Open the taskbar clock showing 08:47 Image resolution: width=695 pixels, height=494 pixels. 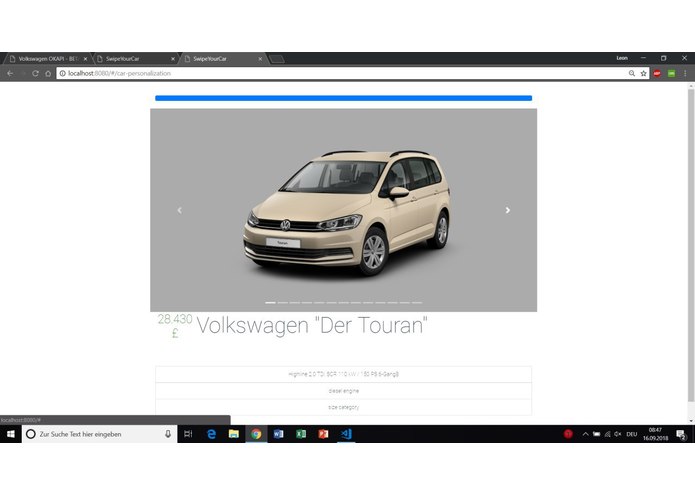tap(656, 434)
